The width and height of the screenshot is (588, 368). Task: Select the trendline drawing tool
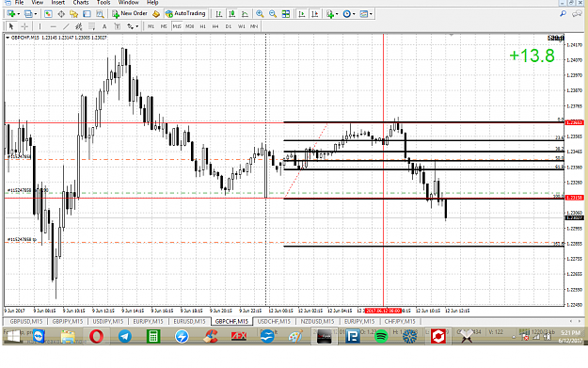(66, 26)
